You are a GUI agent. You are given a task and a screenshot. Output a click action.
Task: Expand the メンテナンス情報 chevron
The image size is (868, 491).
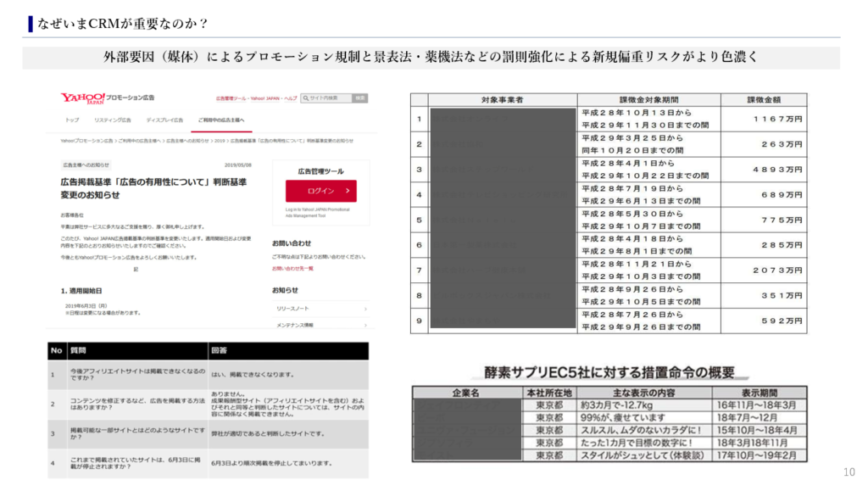365,325
